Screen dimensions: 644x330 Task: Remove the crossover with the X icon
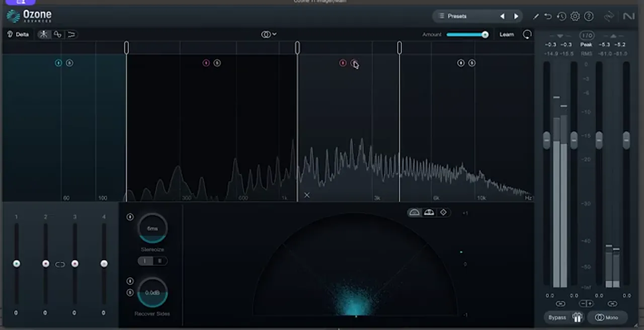(x=307, y=195)
